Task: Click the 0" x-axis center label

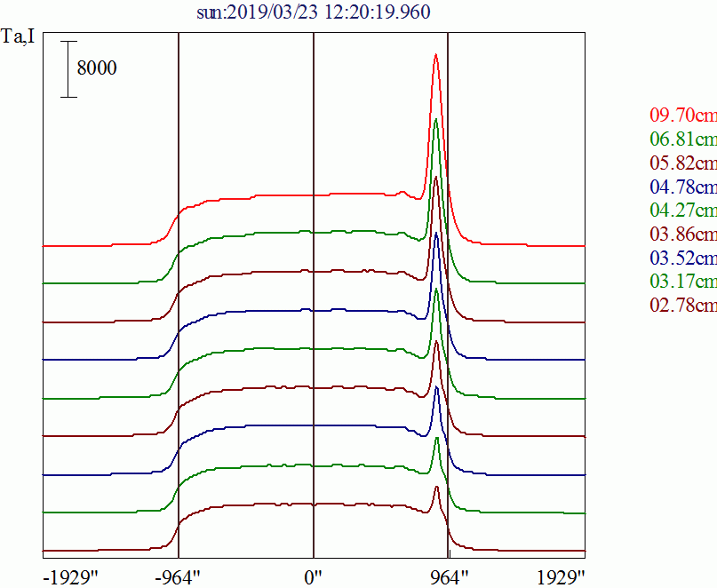Action: (x=314, y=577)
